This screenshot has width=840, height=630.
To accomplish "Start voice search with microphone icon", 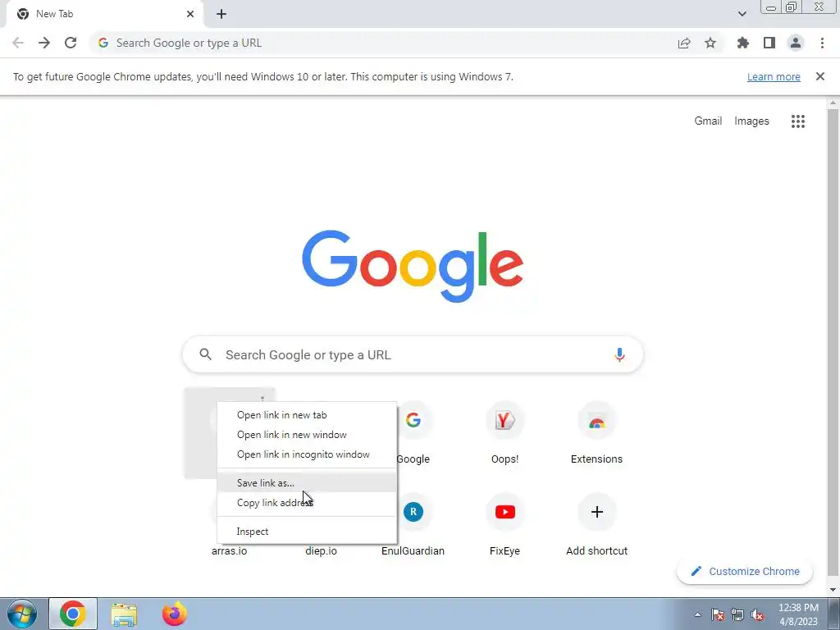I will (619, 354).
